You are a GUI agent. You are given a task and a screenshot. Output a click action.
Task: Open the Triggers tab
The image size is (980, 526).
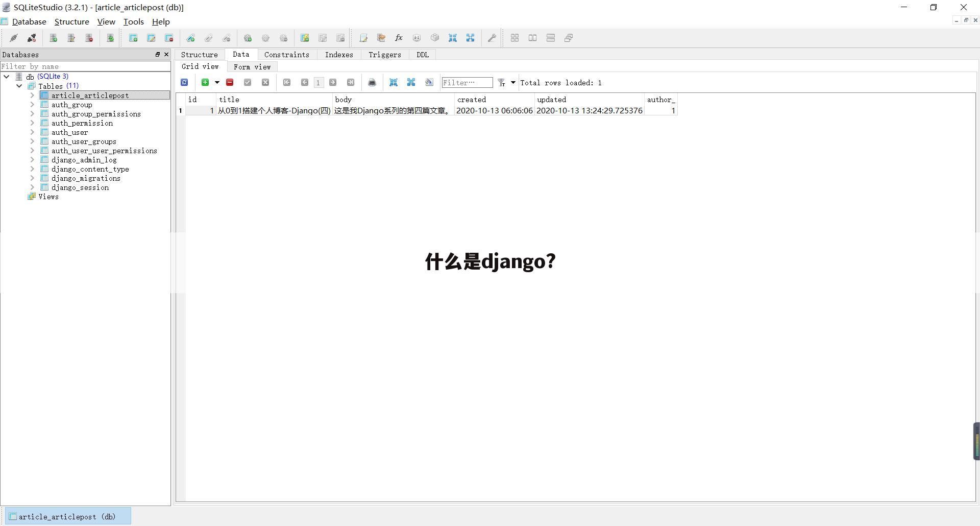pyautogui.click(x=385, y=55)
